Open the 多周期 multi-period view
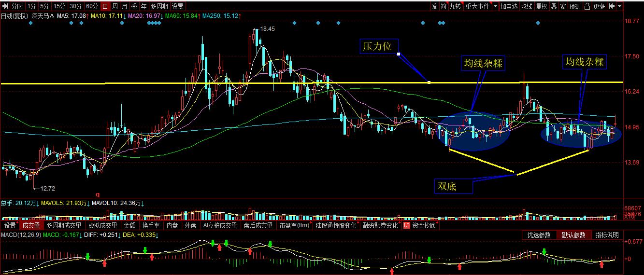The height and width of the screenshot is (275, 644). click(x=159, y=6)
